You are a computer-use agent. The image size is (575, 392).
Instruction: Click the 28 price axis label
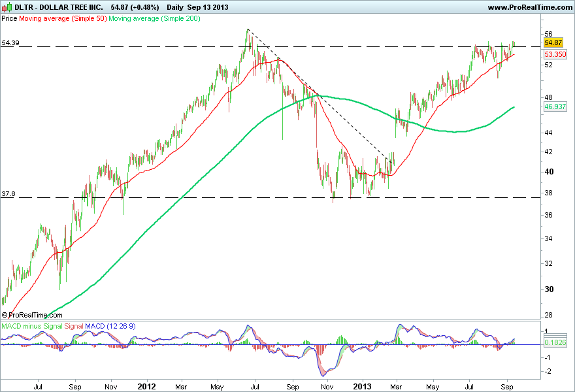click(x=549, y=316)
